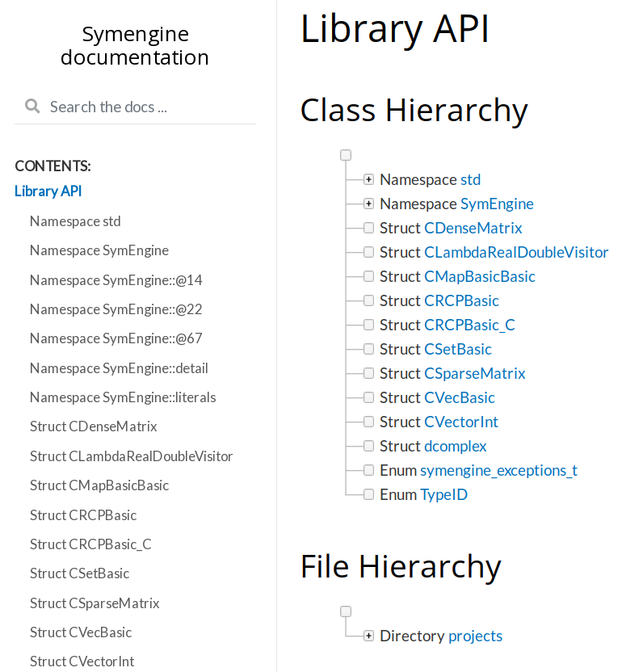Open the CRCPBasic_C link in tree
The width and height of the screenshot is (622, 672).
click(x=469, y=325)
